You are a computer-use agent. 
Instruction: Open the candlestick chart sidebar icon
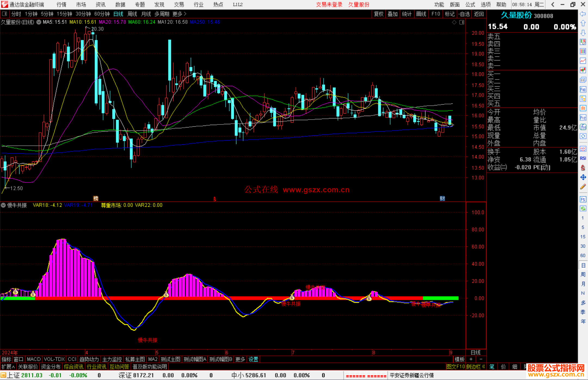point(583,70)
